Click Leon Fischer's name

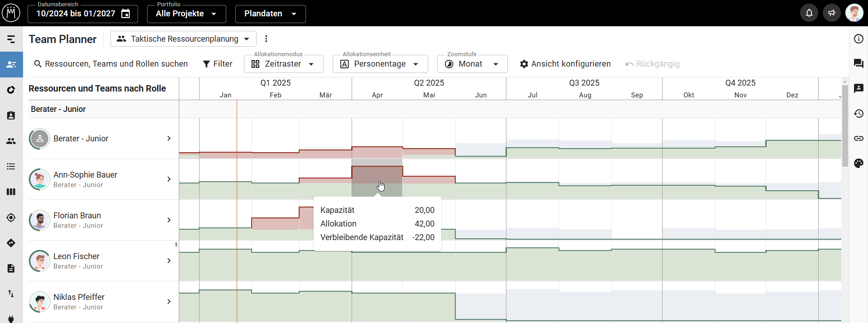click(76, 256)
